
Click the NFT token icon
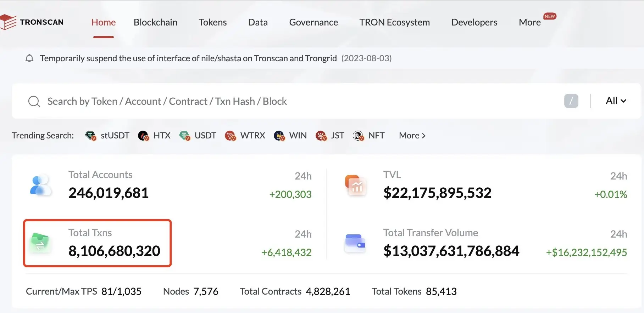click(x=359, y=136)
